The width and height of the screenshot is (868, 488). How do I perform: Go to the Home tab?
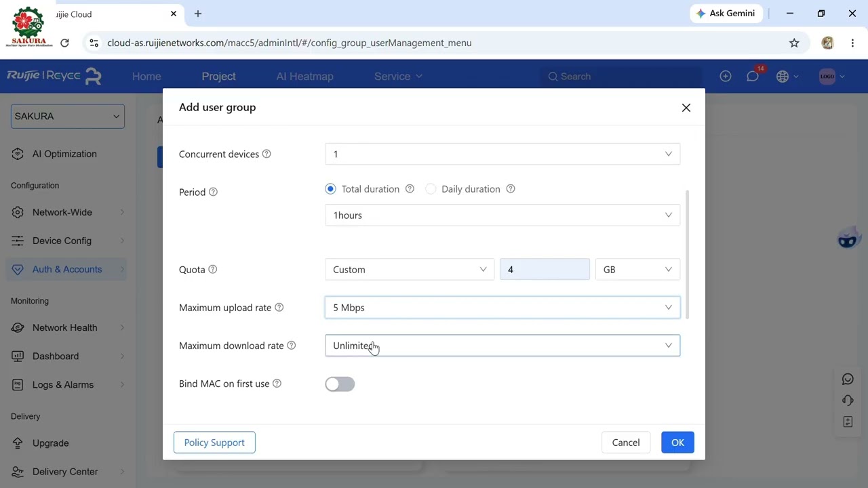pos(146,77)
